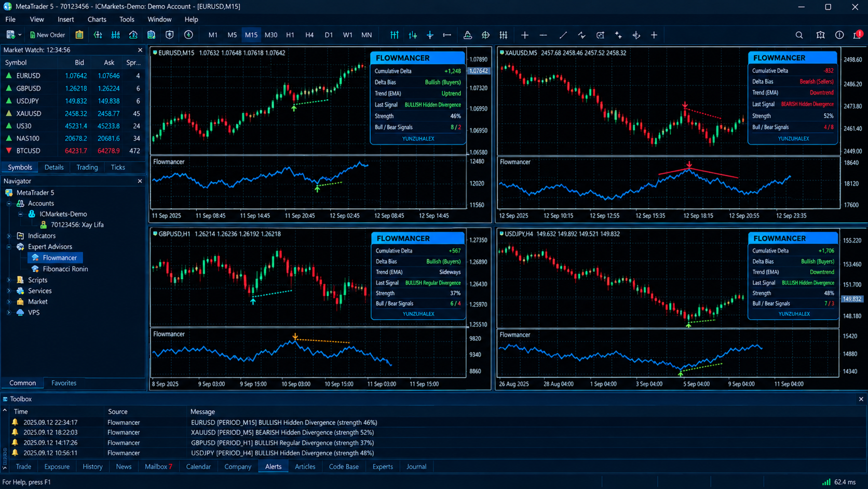Open the info circle icon

pos(839,35)
